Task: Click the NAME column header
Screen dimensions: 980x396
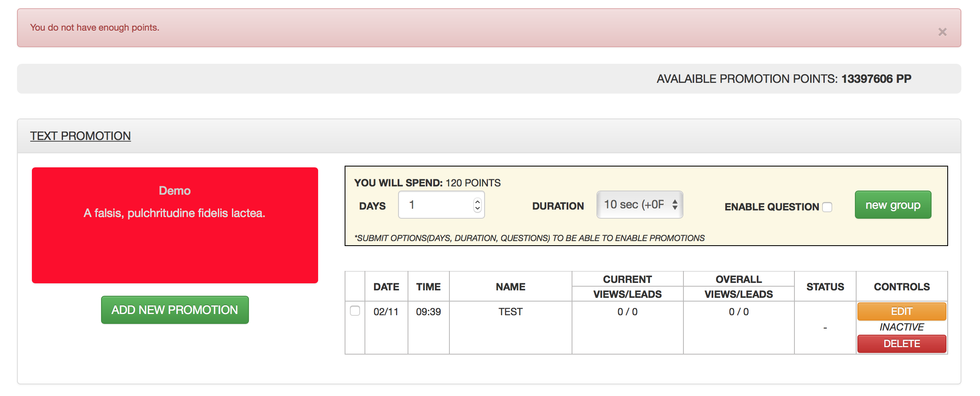Action: pos(510,287)
